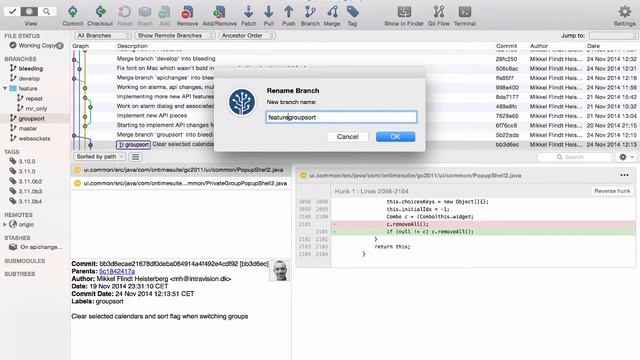Select tag 3.11.0b4
Image resolution: width=640 pixels, height=360 pixels.
[30, 201]
